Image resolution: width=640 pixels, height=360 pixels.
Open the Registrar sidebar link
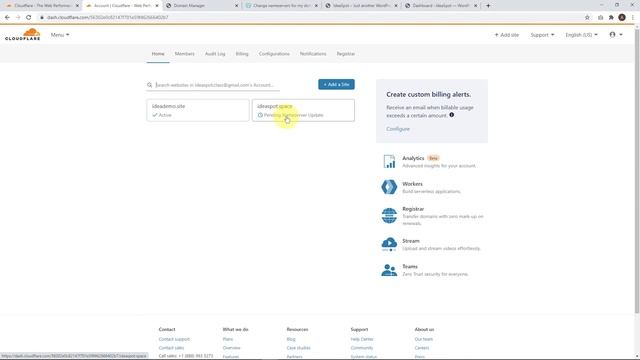[413, 209]
